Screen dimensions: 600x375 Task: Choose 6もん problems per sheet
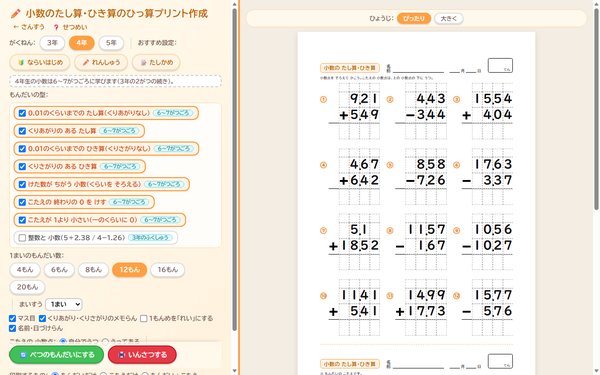59,270
